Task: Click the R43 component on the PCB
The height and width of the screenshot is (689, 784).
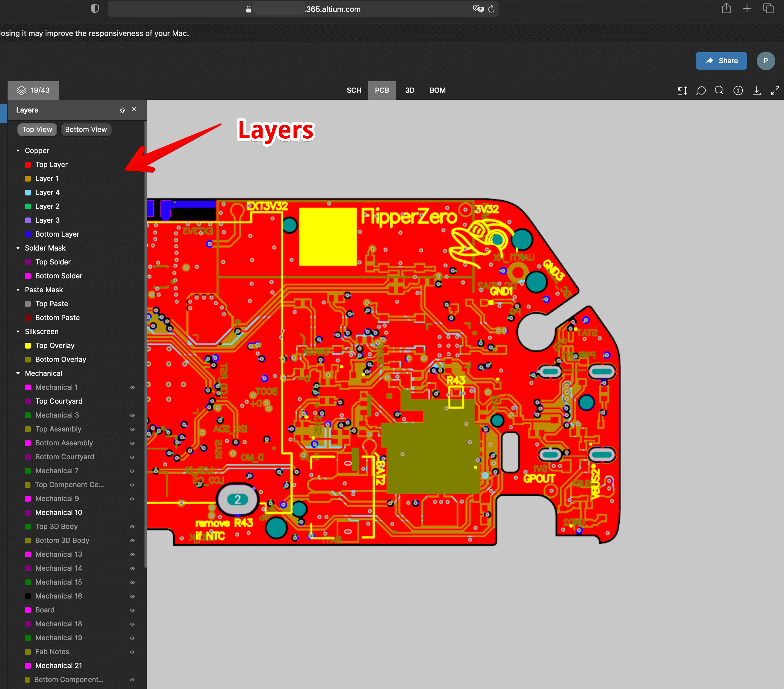Action: coord(456,397)
